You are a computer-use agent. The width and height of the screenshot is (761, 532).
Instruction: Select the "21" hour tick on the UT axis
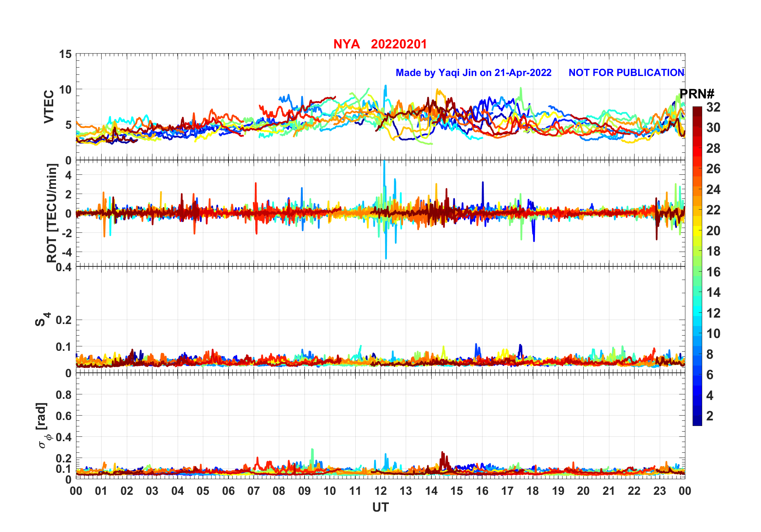pyautogui.click(x=609, y=491)
